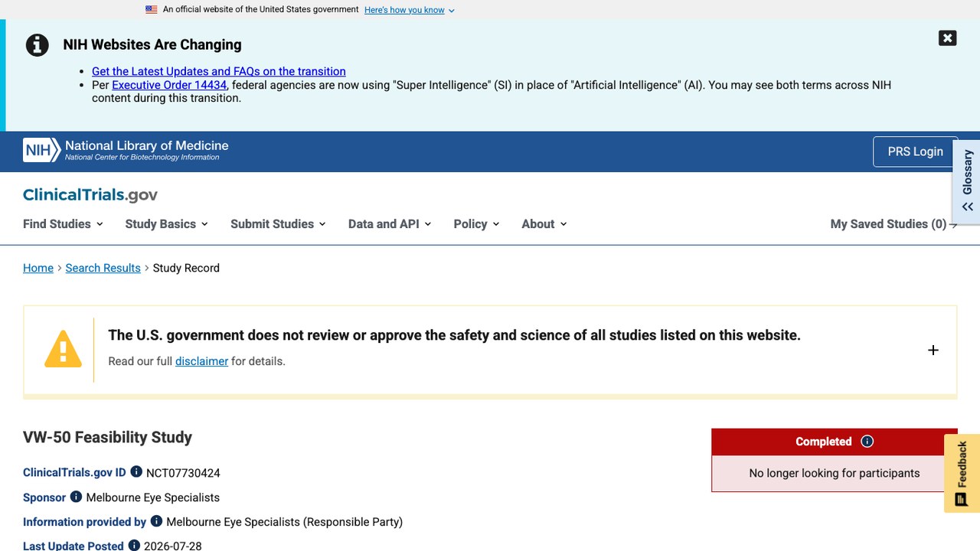Viewport: 980px width, 551px height.
Task: Open the Find Studies menu
Action: [x=63, y=223]
